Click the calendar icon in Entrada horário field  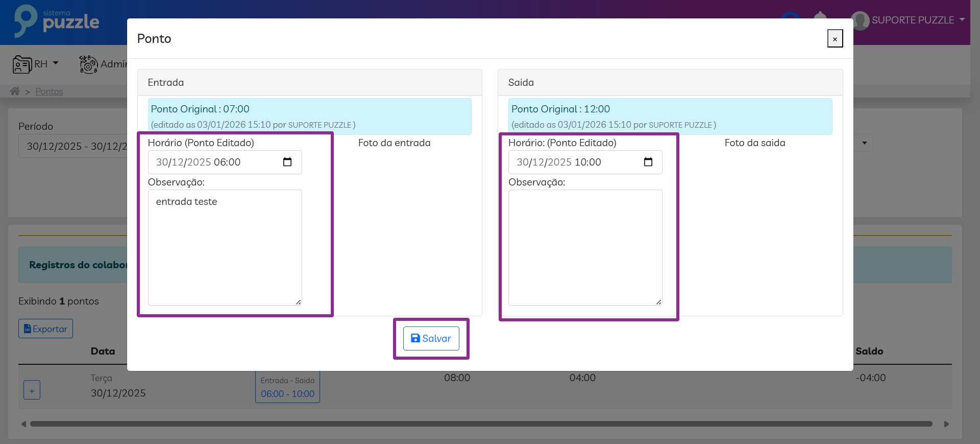pos(287,162)
